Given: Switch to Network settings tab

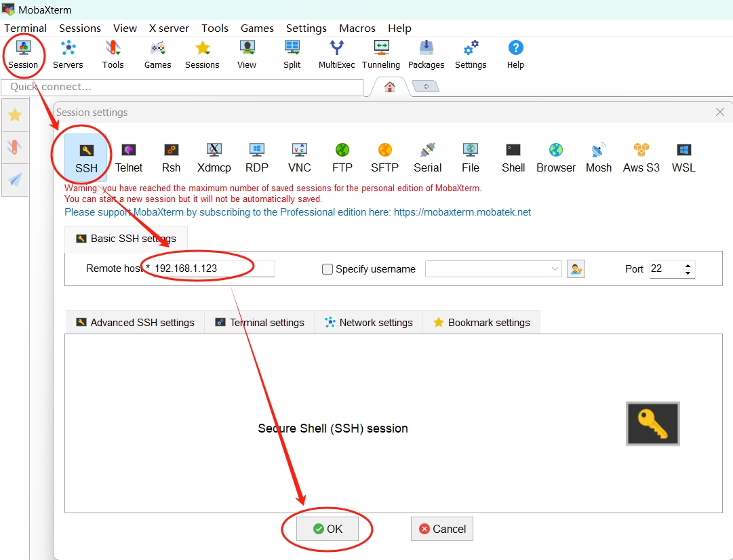Looking at the screenshot, I should tap(369, 323).
